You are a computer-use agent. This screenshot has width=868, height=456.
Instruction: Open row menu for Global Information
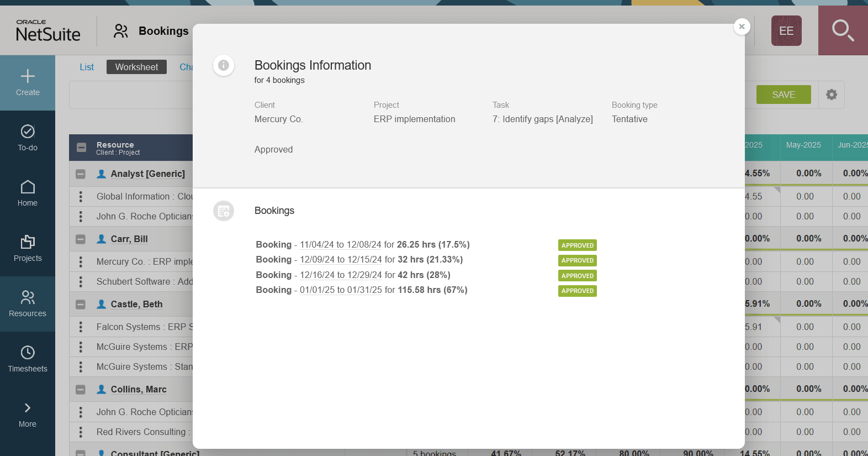pos(81,196)
